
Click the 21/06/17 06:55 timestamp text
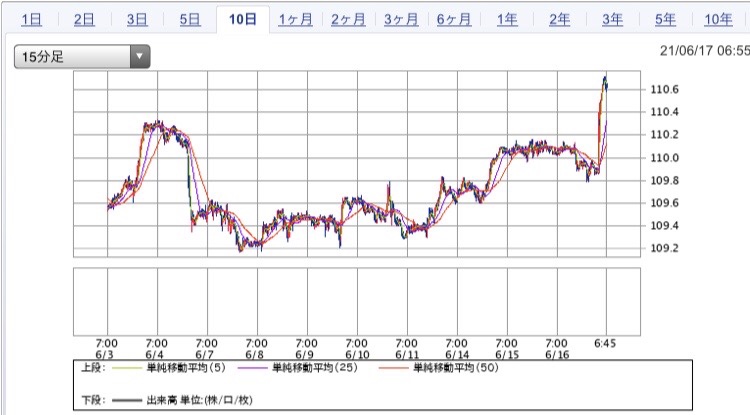(x=705, y=50)
